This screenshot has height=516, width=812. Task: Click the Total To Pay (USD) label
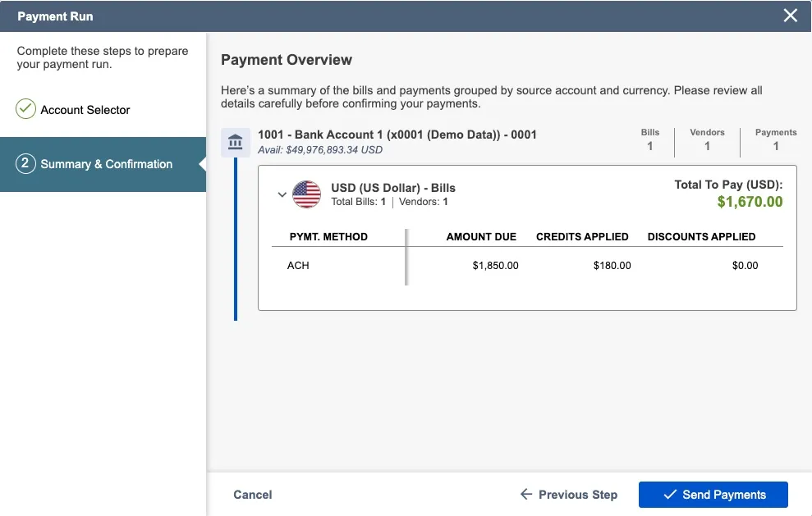(x=728, y=185)
